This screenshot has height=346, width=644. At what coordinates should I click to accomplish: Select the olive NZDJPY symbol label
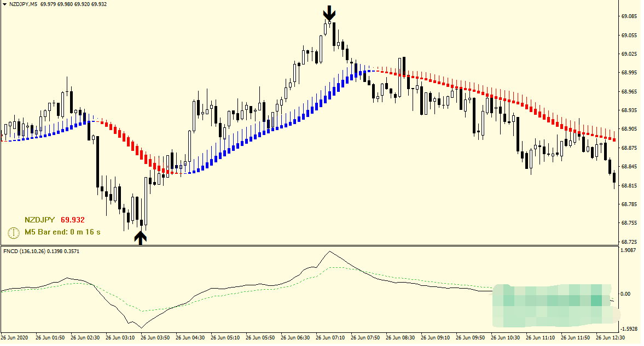(x=39, y=220)
